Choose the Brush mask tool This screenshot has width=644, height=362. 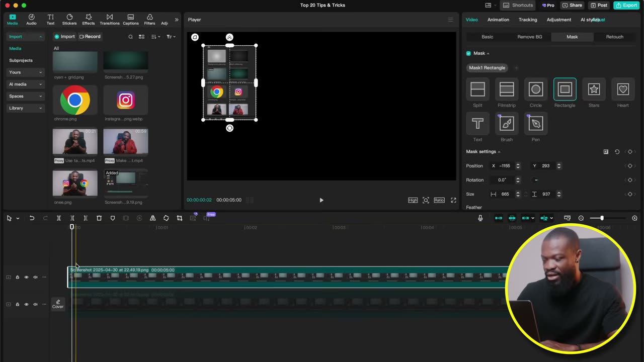[x=507, y=124]
